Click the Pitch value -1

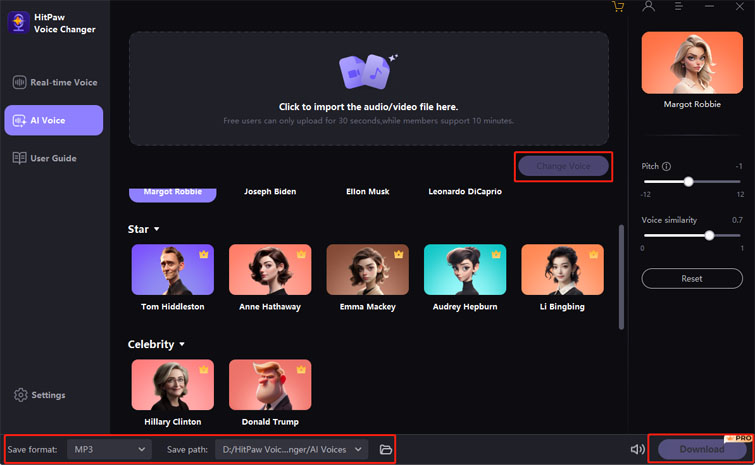(x=739, y=167)
